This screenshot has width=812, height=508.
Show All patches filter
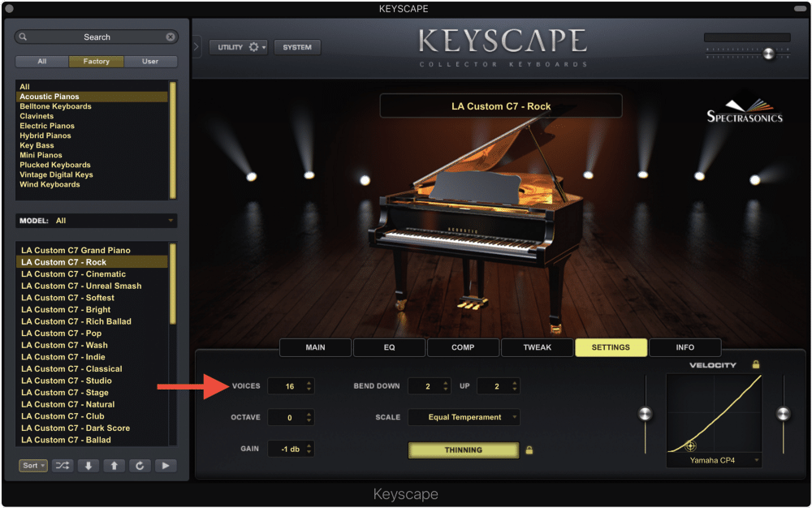pyautogui.click(x=42, y=61)
